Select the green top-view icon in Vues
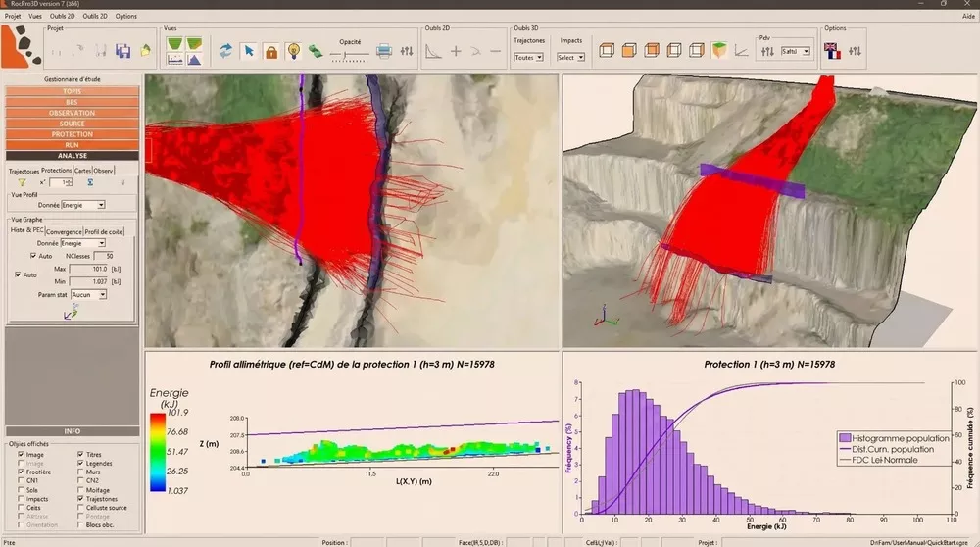Screen dimensions: 980x547 point(175,44)
